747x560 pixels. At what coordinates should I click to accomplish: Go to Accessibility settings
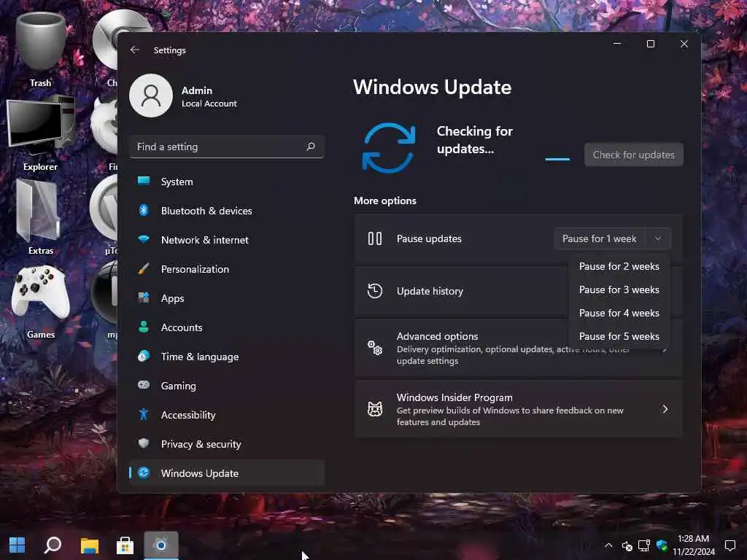coord(227,415)
